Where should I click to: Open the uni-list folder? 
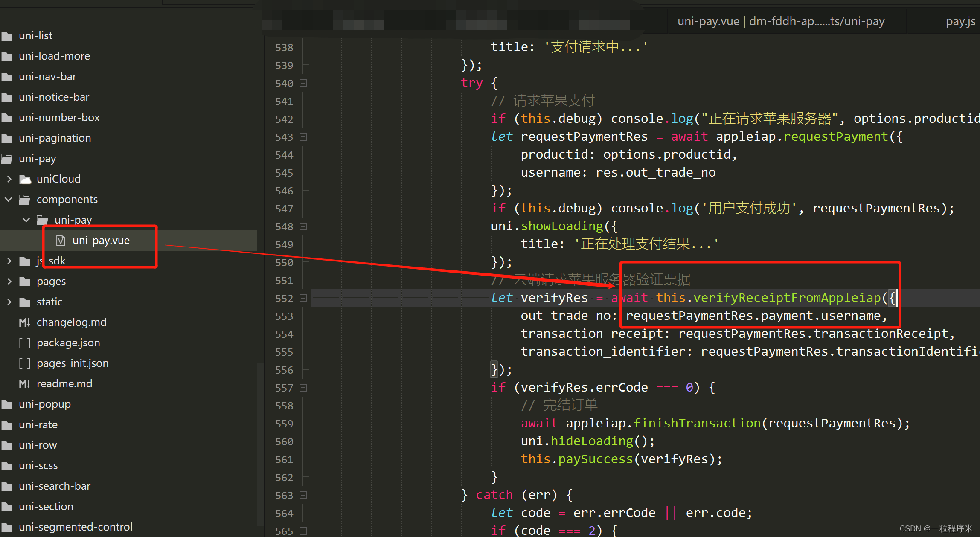[x=36, y=35]
